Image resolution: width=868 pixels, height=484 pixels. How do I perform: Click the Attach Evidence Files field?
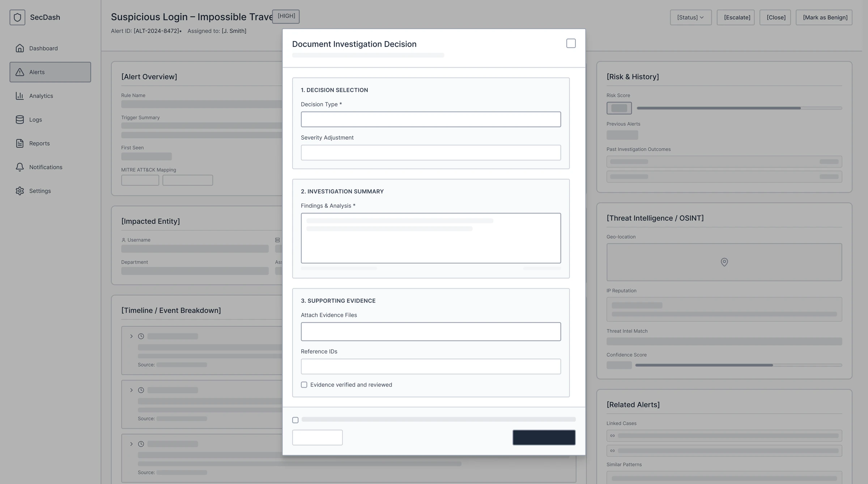click(x=431, y=331)
